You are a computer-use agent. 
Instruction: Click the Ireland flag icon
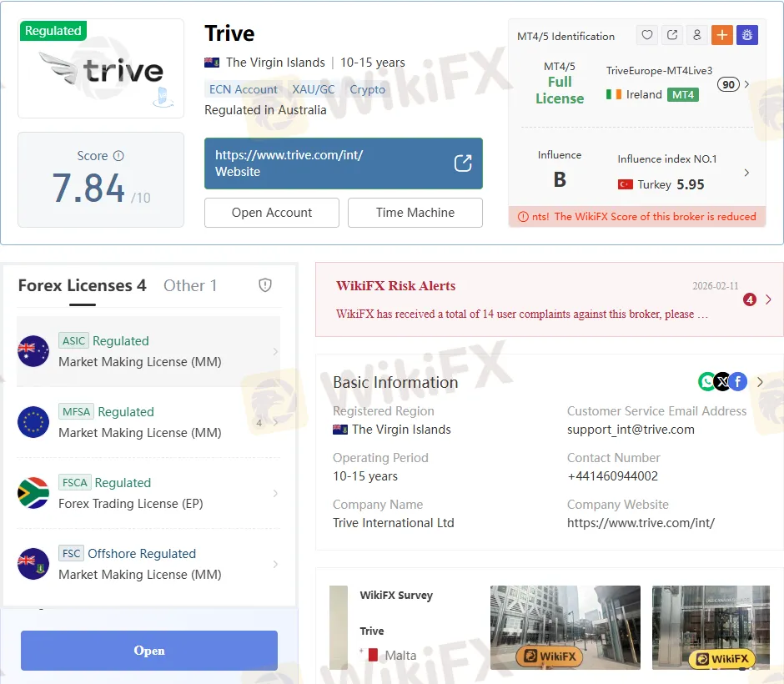[614, 94]
